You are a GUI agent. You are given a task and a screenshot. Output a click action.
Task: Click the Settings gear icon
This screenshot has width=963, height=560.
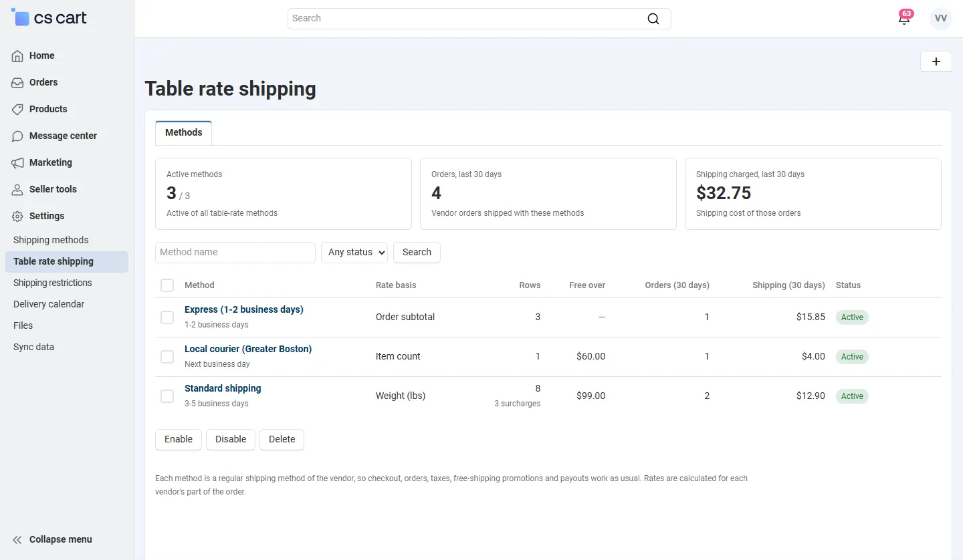coord(17,217)
